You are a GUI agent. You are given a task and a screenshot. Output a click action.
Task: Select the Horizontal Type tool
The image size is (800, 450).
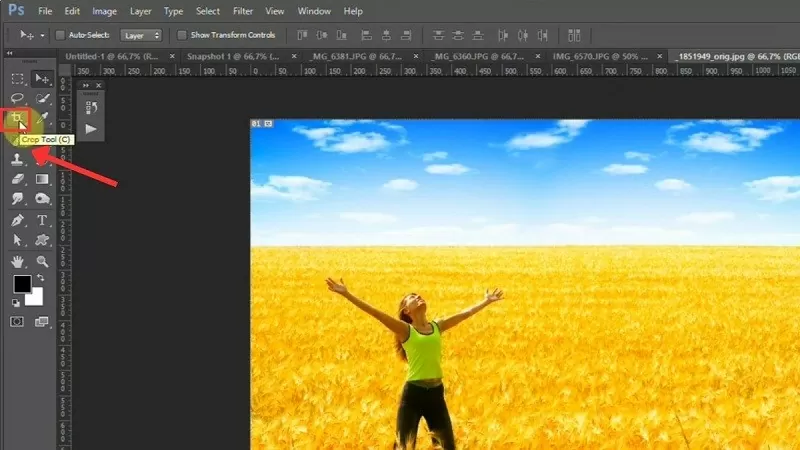(42, 220)
